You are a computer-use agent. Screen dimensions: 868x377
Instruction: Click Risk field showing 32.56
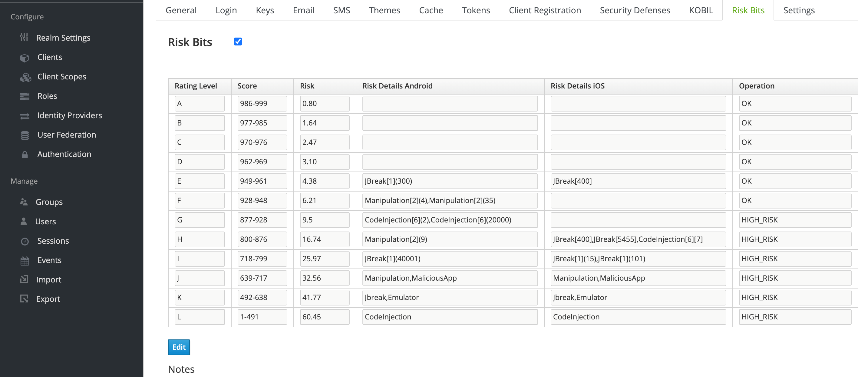pyautogui.click(x=325, y=278)
